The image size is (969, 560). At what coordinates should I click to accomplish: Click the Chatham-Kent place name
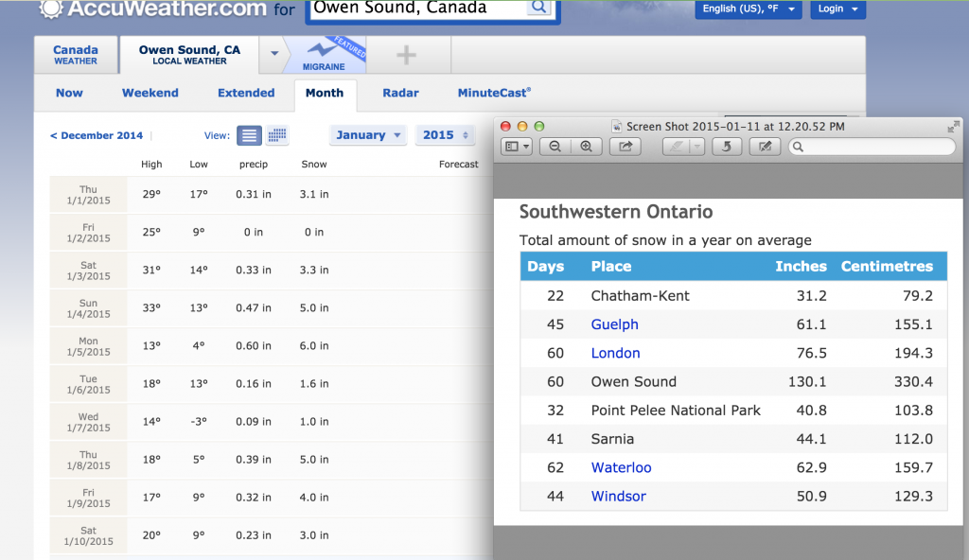[641, 296]
